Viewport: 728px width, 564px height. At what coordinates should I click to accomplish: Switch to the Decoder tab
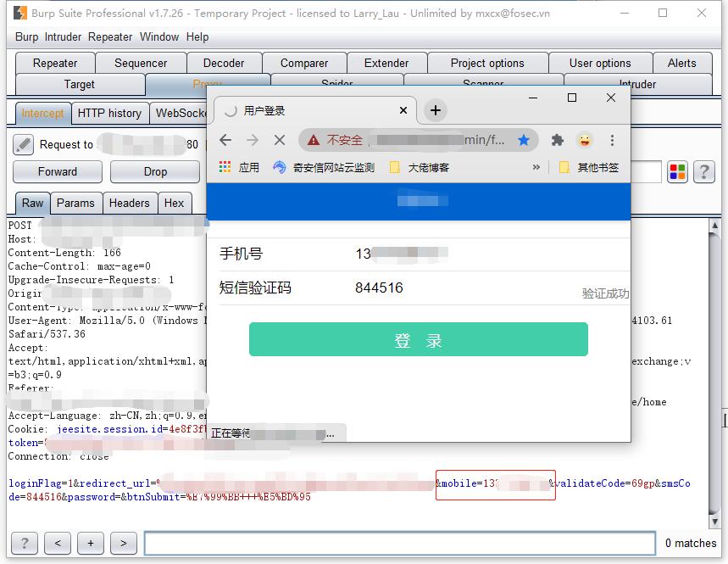point(224,62)
